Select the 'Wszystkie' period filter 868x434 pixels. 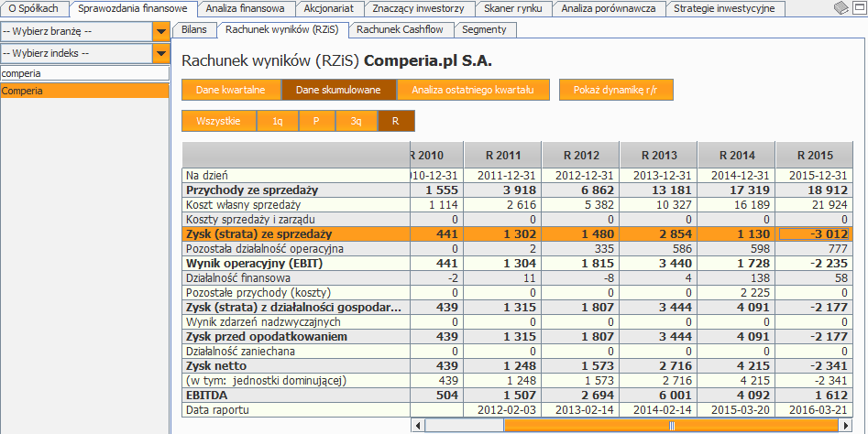pos(218,122)
